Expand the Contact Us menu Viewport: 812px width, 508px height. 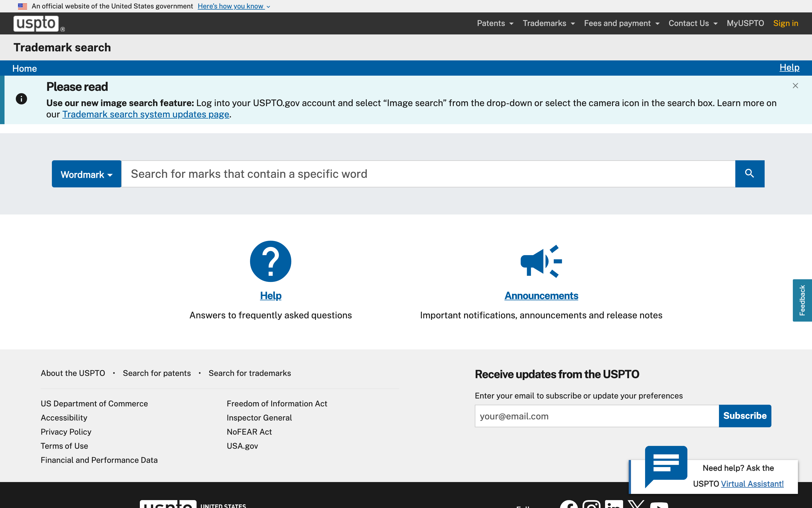(693, 23)
